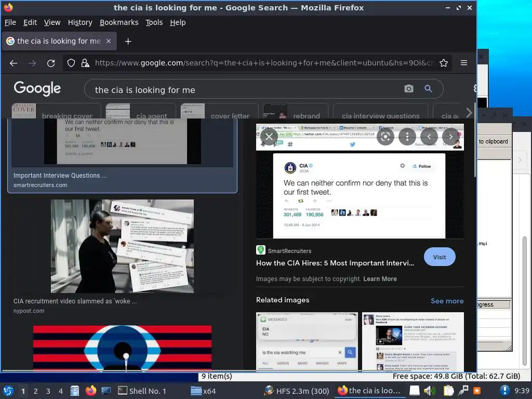Open the clipboard manager tray icon
The width and height of the screenshot is (532, 399).
pyautogui.click(x=448, y=391)
